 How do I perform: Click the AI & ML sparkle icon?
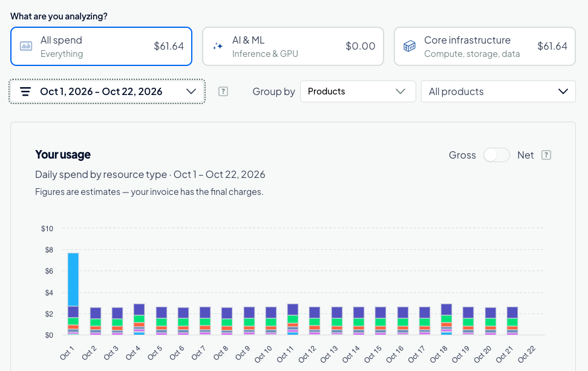(218, 46)
